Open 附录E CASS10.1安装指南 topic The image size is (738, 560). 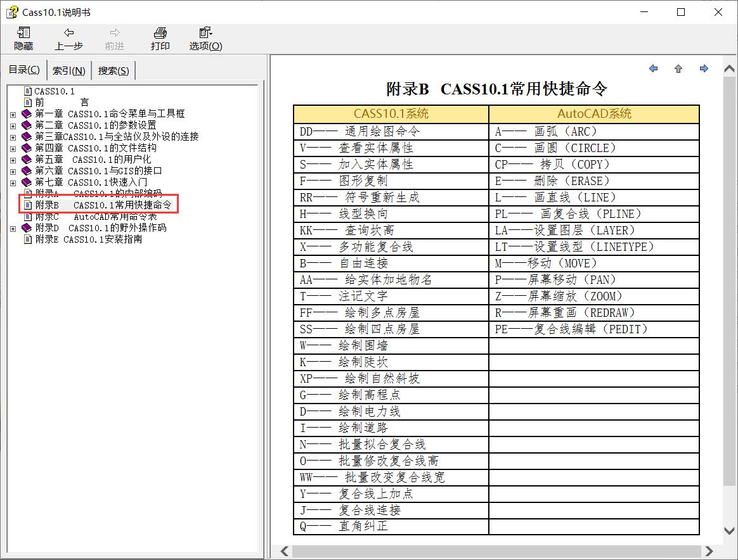pyautogui.click(x=89, y=239)
